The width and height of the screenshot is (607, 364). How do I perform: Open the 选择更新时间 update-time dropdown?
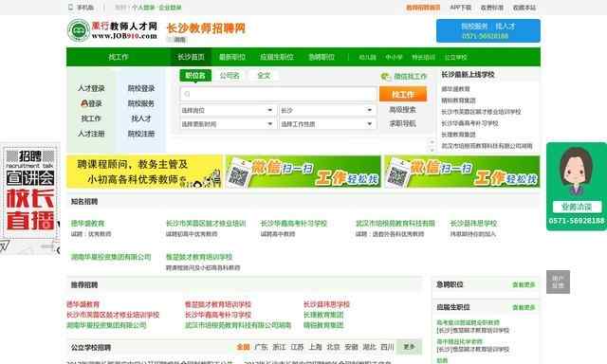pos(228,124)
